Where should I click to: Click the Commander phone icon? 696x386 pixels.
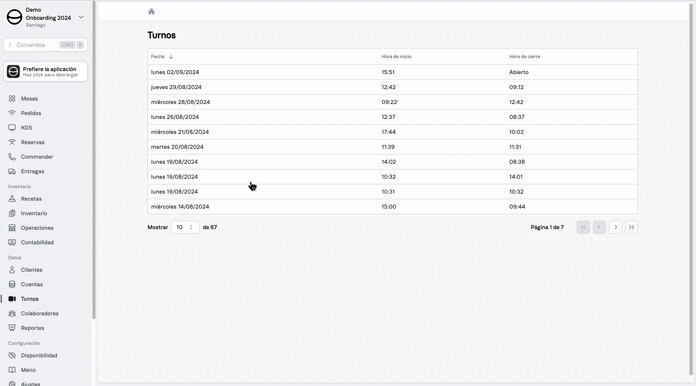pos(12,157)
